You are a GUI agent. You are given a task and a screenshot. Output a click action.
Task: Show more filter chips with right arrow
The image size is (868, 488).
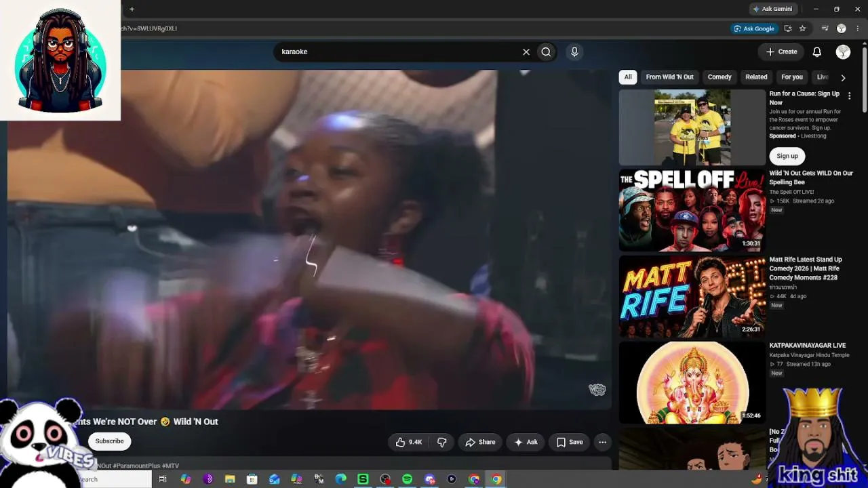(x=843, y=78)
